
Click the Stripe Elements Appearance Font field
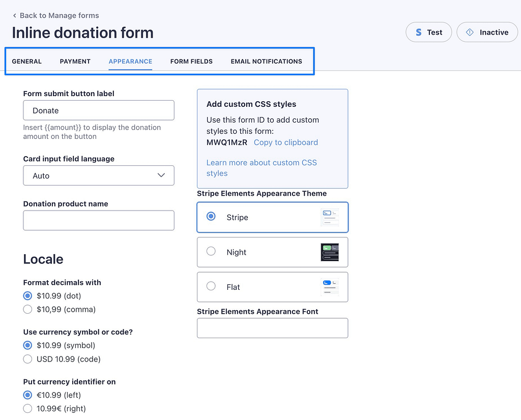[x=273, y=328]
